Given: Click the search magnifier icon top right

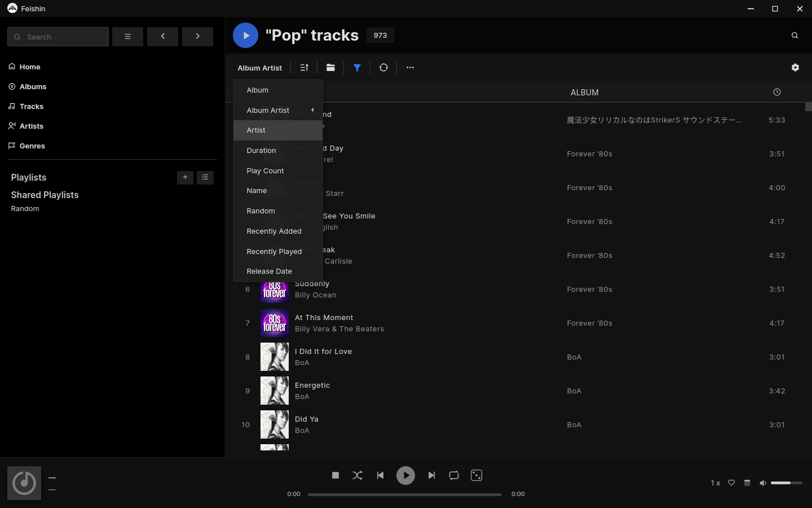Looking at the screenshot, I should [x=795, y=36].
